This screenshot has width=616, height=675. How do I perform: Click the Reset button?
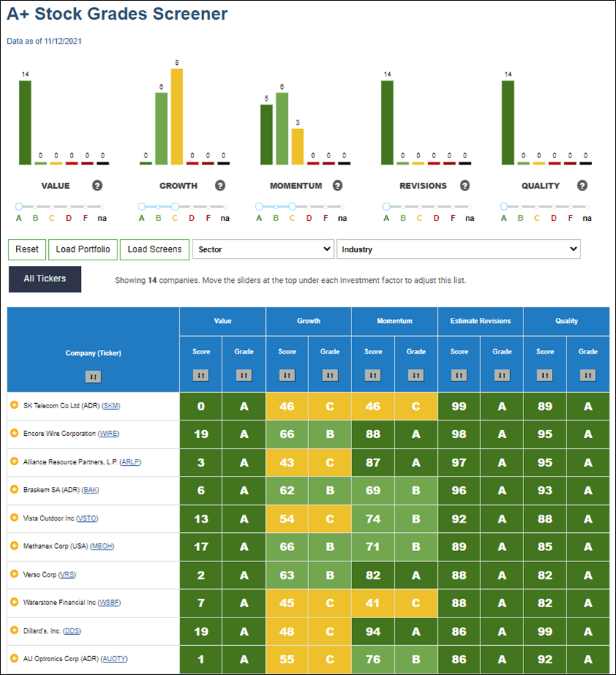coord(27,250)
